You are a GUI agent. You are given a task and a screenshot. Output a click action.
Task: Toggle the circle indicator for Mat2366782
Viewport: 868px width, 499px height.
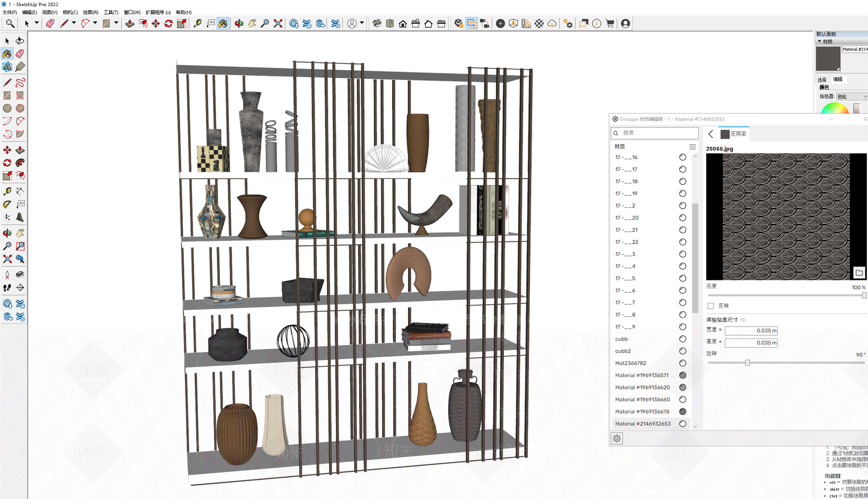click(x=682, y=363)
